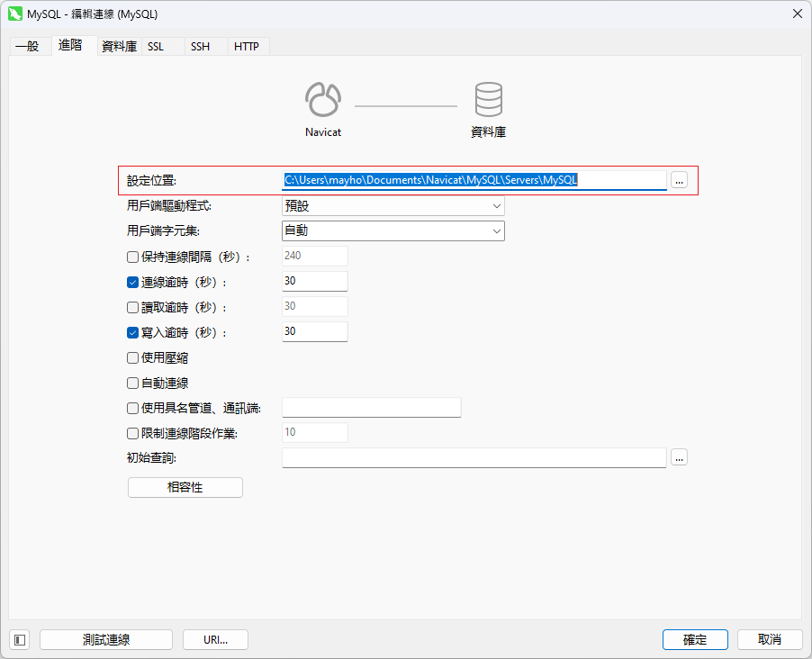This screenshot has width=812, height=659.
Task: Open the 用戶端驅動程式 dropdown
Action: pos(393,206)
